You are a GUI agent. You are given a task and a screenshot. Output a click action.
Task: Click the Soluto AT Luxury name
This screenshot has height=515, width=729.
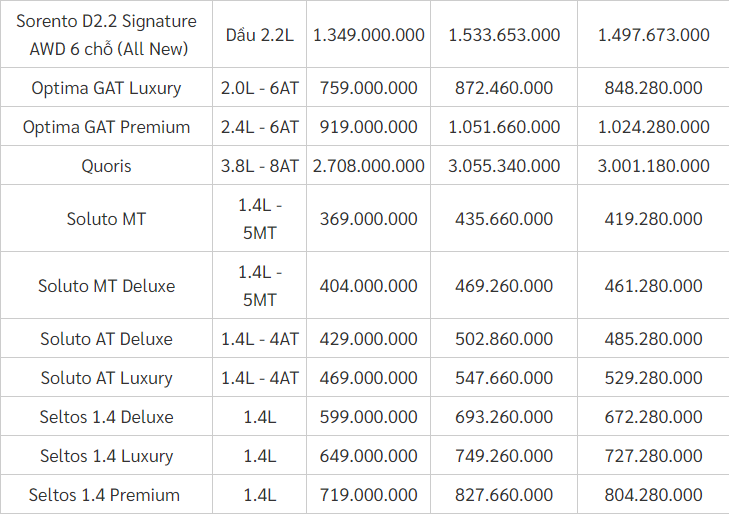click(106, 378)
